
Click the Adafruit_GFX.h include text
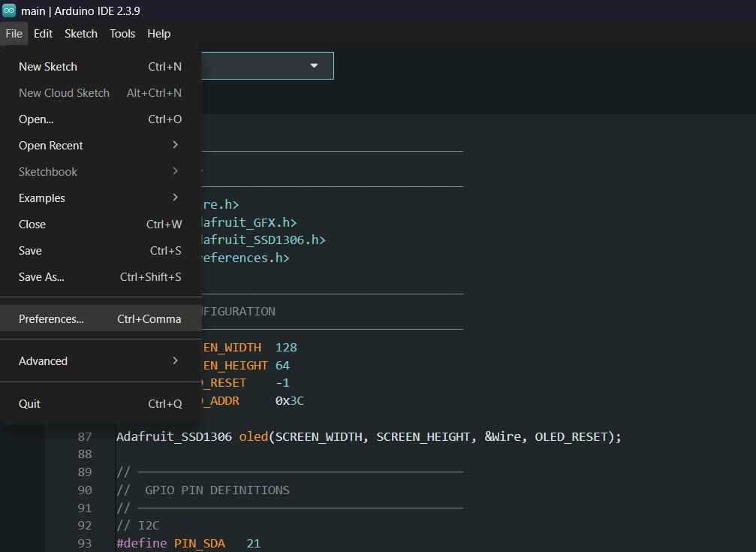(x=248, y=222)
